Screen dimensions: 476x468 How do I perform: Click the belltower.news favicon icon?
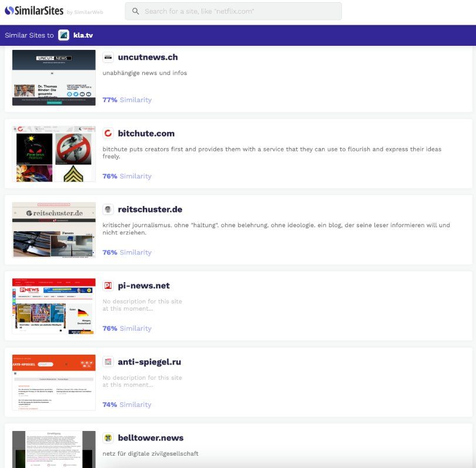click(108, 438)
